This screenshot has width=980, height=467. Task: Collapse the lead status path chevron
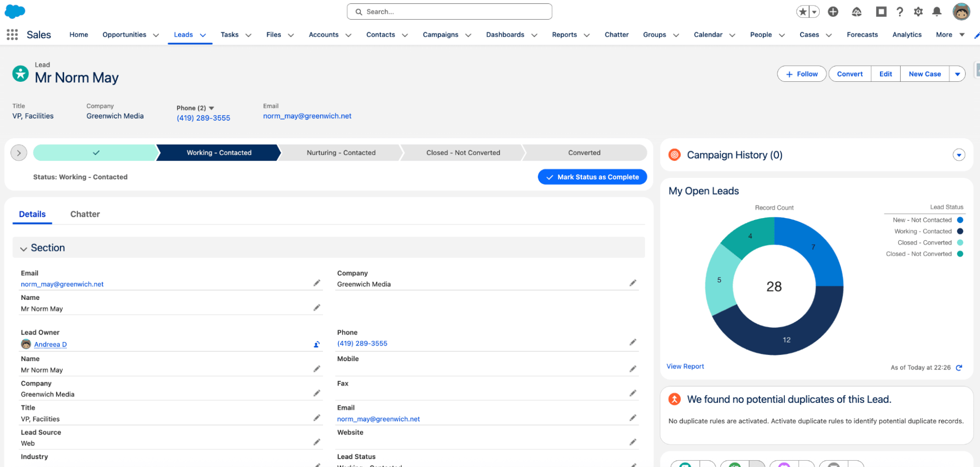click(x=19, y=153)
